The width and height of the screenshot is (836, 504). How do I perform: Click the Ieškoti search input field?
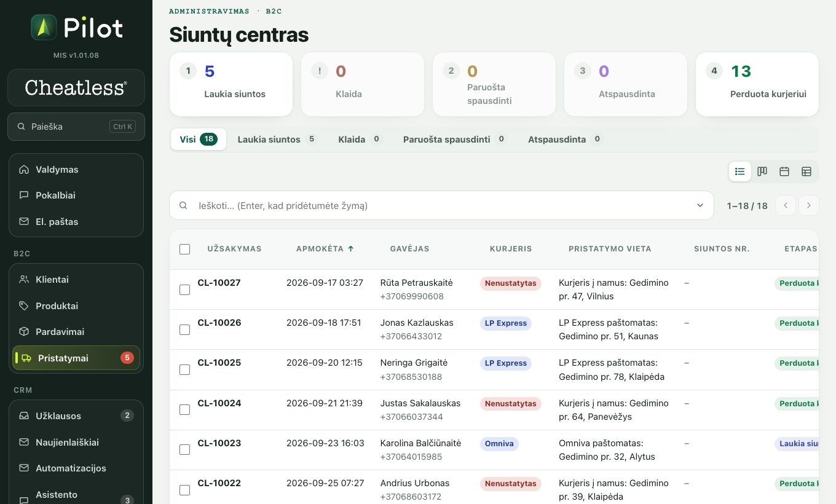click(x=441, y=205)
